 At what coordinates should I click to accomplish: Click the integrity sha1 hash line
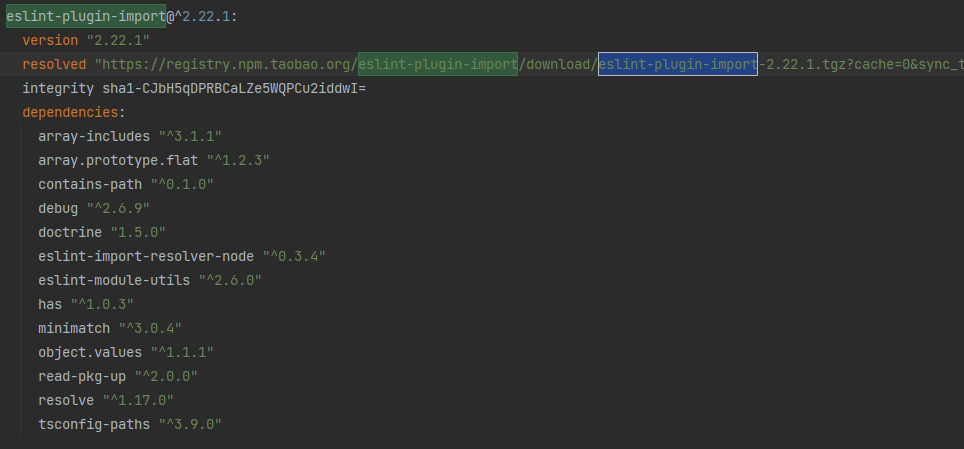tap(194, 89)
